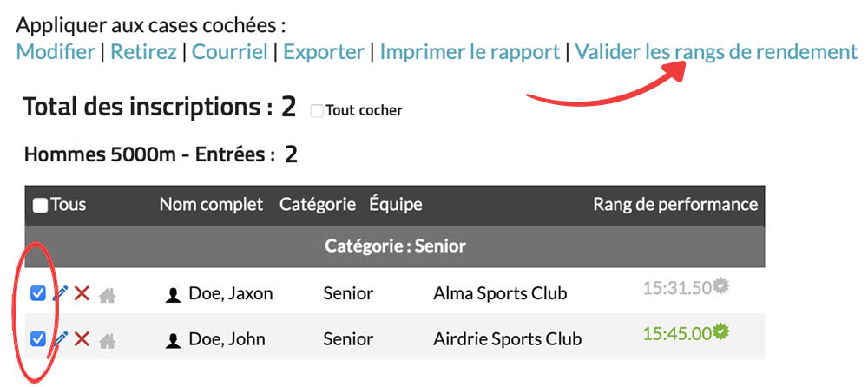
Task: Click person icon next to Doe, Jaxon
Action: coord(173,295)
